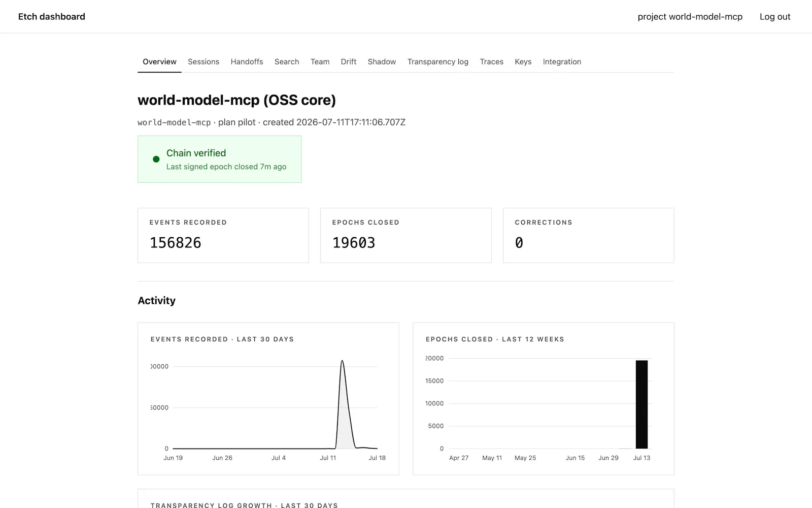The height and width of the screenshot is (508, 812).
Task: Click the Apr 27 axis label
Action: (x=459, y=458)
